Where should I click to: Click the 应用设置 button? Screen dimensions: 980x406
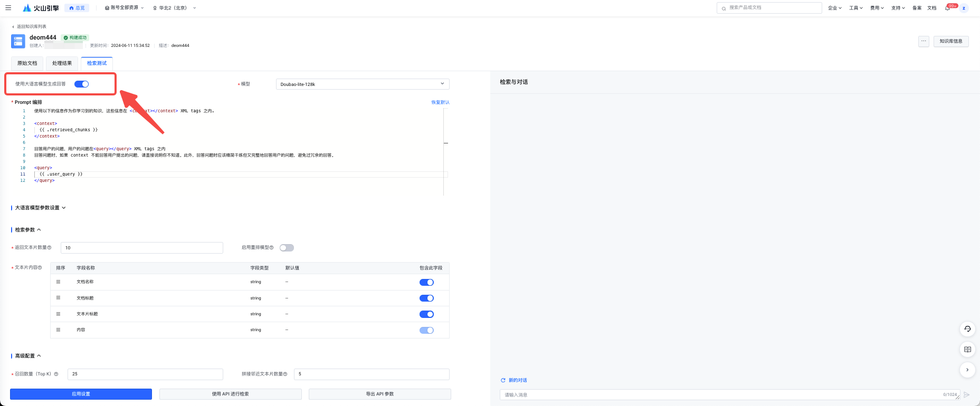click(81, 394)
